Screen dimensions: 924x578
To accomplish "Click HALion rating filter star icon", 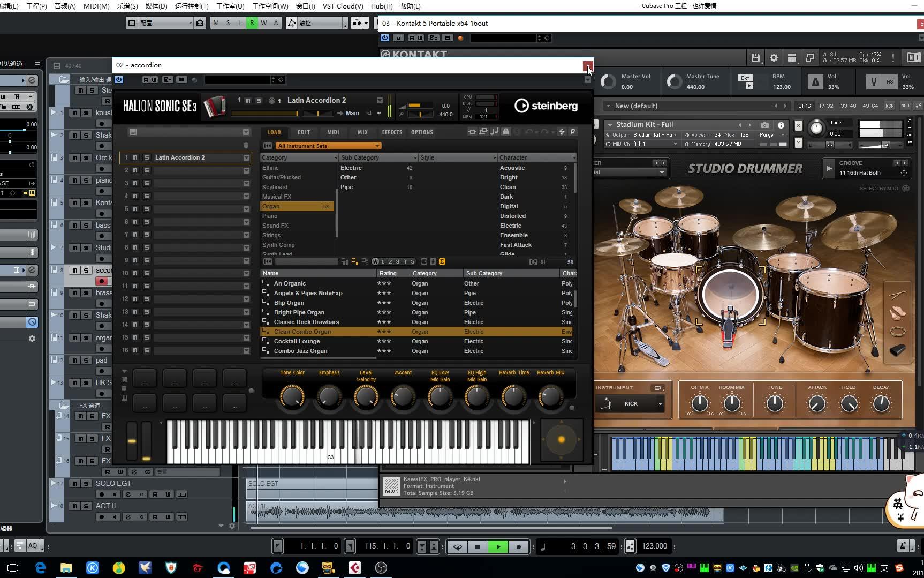I will pos(375,261).
